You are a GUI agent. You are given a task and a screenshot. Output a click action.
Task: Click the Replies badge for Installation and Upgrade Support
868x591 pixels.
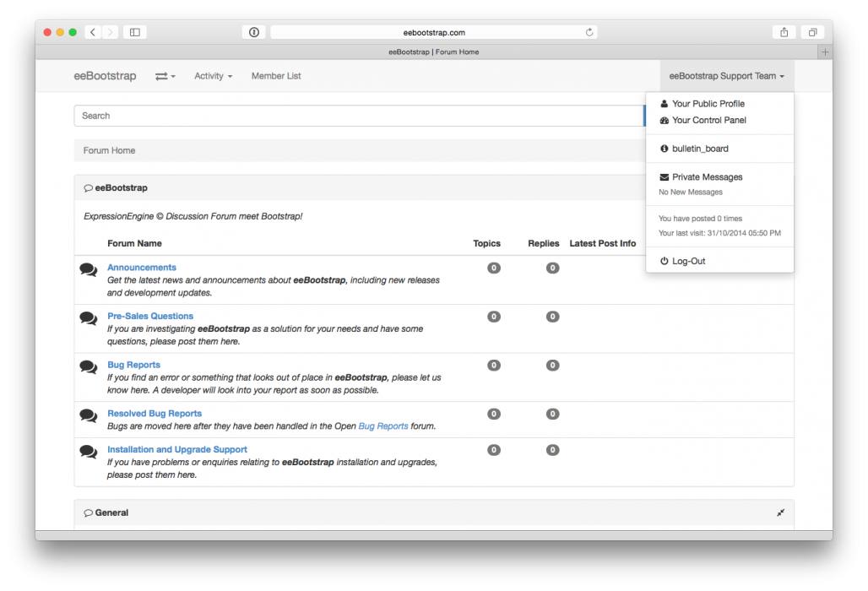pyautogui.click(x=552, y=450)
